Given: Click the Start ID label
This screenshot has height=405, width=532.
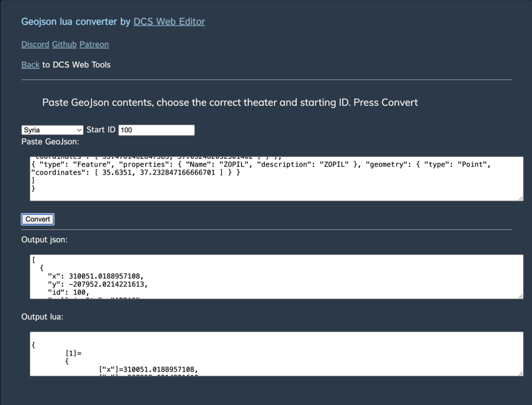Looking at the screenshot, I should point(101,130).
